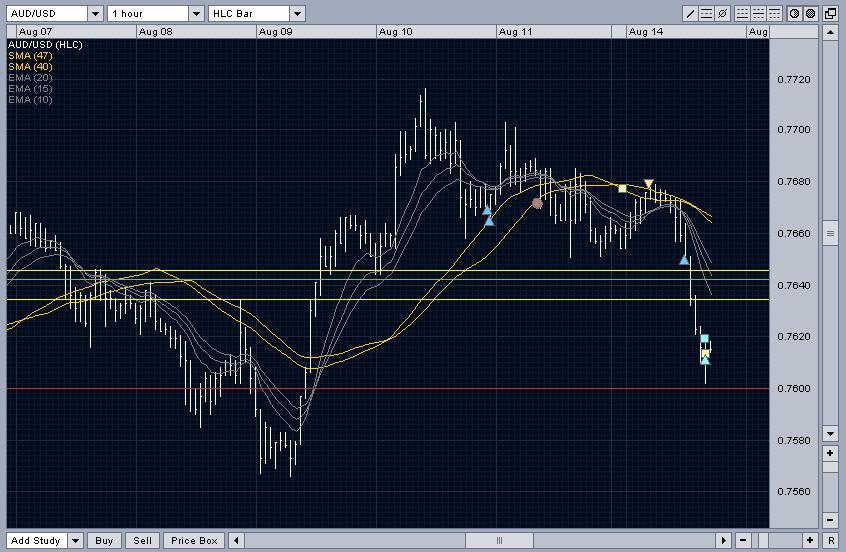Click the 0.7580 price axis label
Viewport: 846px width, 552px height.
pyautogui.click(x=794, y=441)
